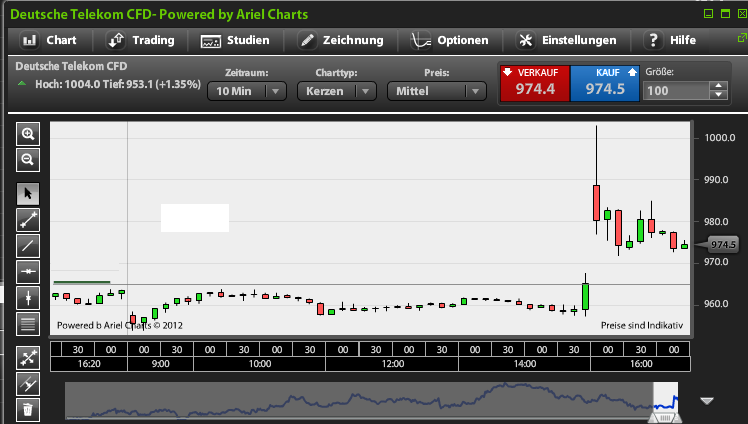This screenshot has height=424, width=748.
Task: Open the Chart menu
Action: [49, 40]
